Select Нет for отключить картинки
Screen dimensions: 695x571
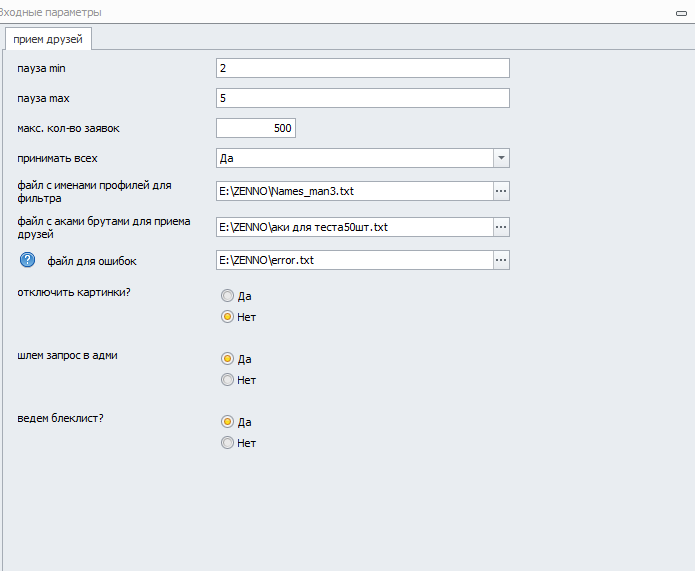[227, 317]
